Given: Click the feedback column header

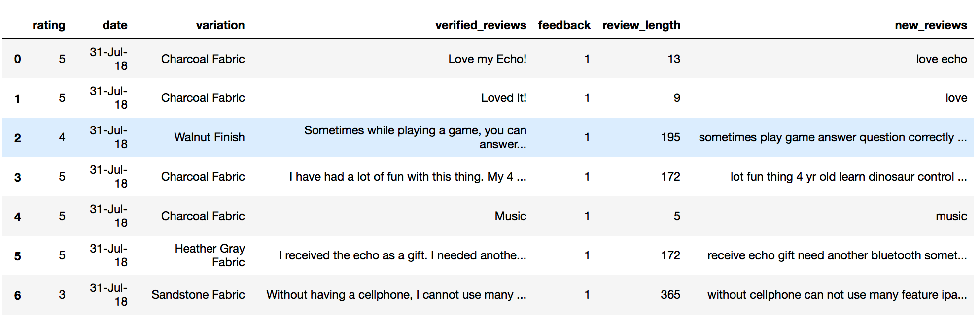Looking at the screenshot, I should point(564,25).
